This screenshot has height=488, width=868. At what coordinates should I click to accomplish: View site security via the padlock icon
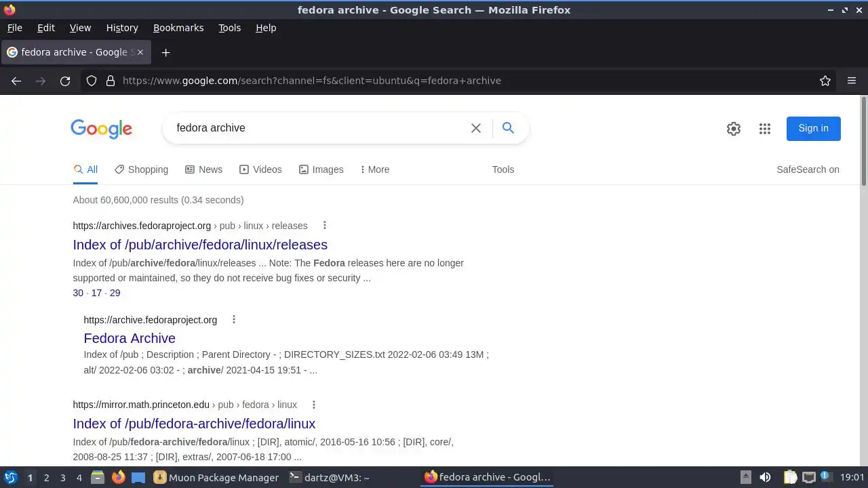click(111, 81)
